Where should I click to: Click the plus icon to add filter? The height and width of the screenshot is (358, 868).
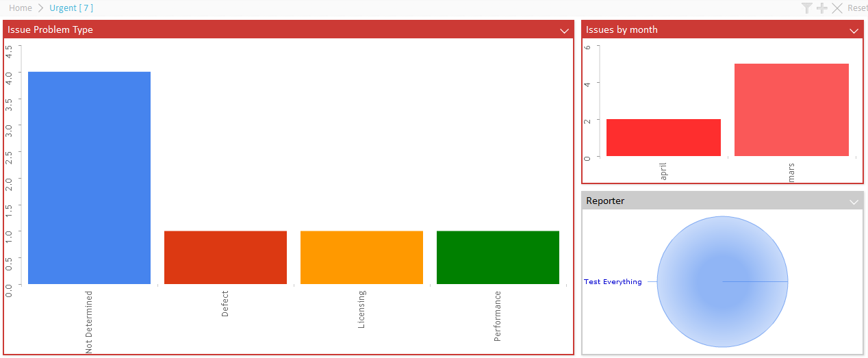pos(822,8)
